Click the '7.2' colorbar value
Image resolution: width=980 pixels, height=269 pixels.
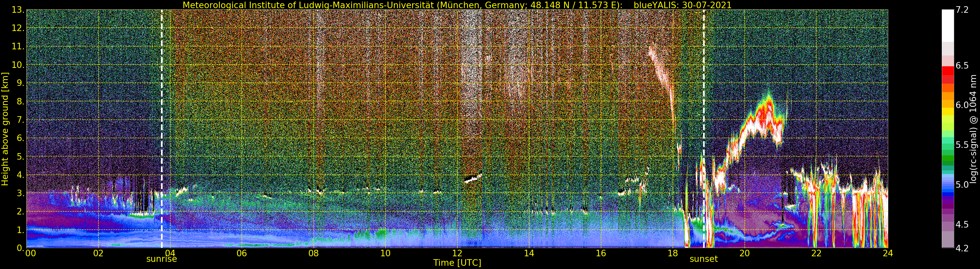point(962,10)
